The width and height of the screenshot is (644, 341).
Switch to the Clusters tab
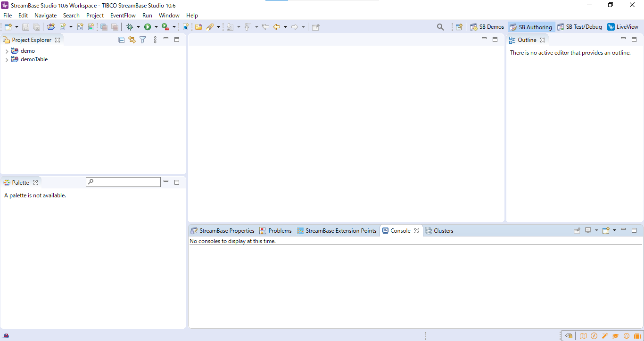pos(439,231)
